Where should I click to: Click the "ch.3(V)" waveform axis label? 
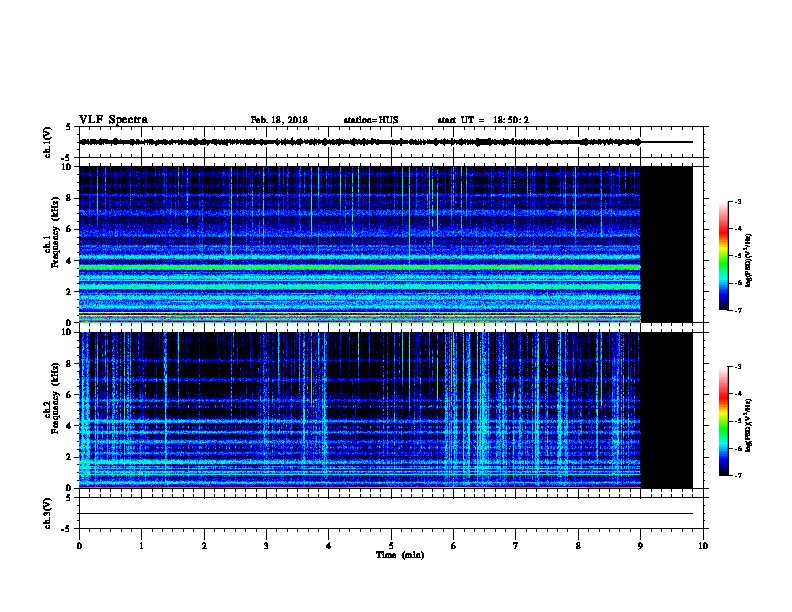tap(47, 514)
